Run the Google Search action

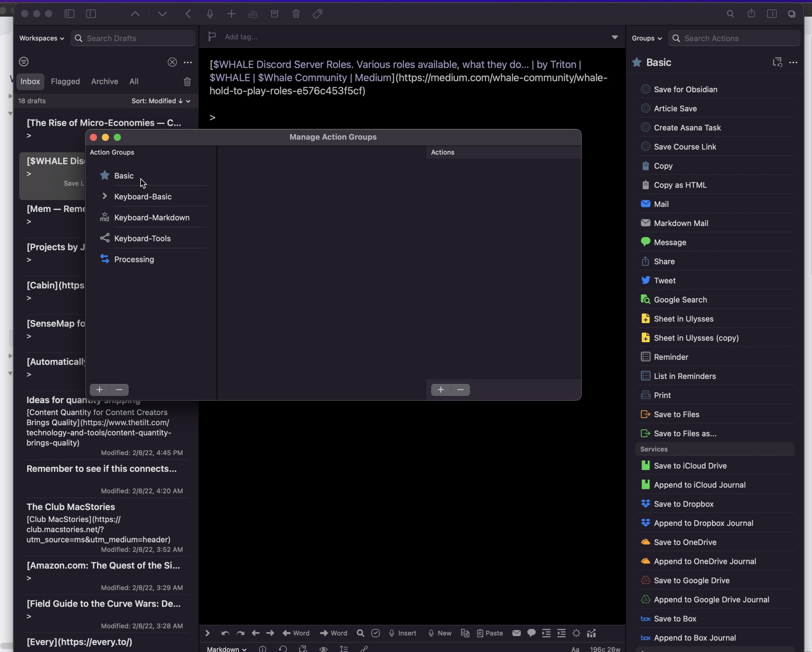click(715, 300)
